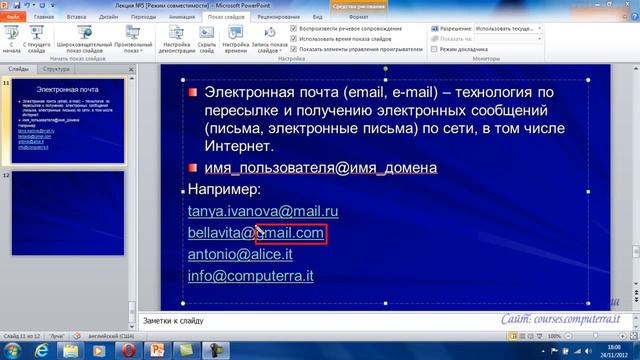Image resolution: width=640 pixels, height=360 pixels.
Task: Open the undo history dropdown arrow
Action: [x=33, y=6]
